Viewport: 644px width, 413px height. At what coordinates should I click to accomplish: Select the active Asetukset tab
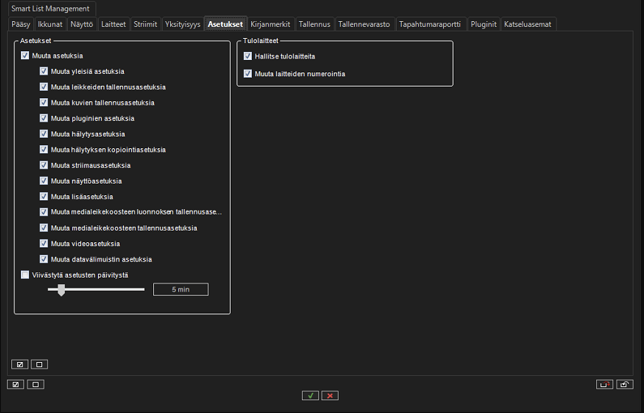[x=225, y=24]
